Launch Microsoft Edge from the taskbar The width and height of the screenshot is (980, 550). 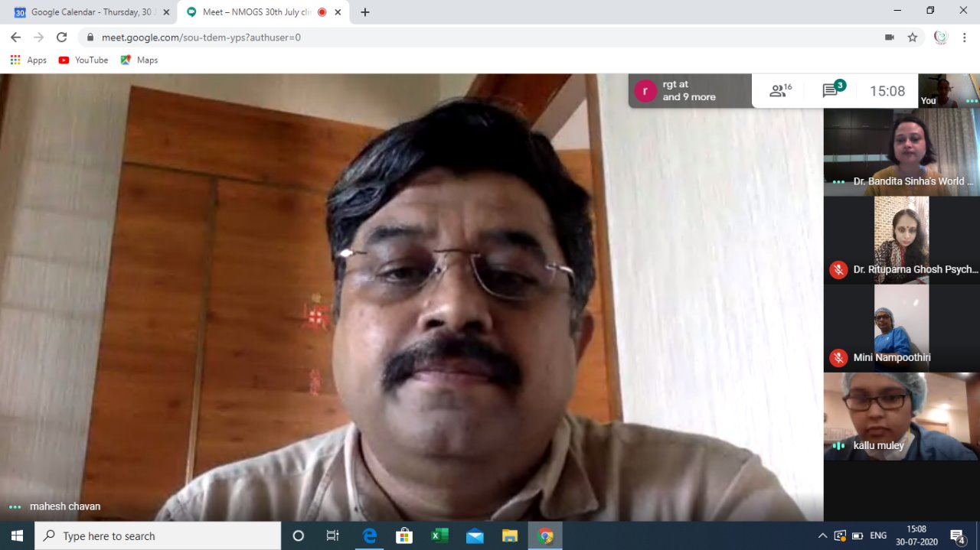370,535
